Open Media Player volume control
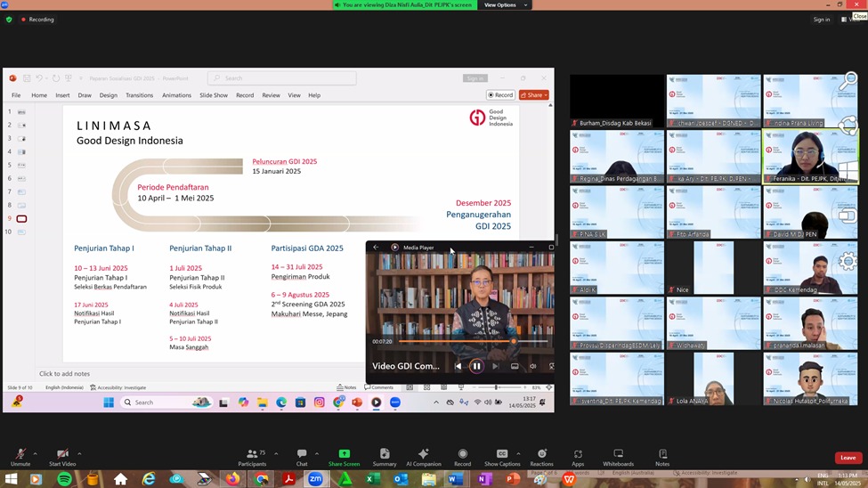The image size is (868, 488). (x=532, y=366)
